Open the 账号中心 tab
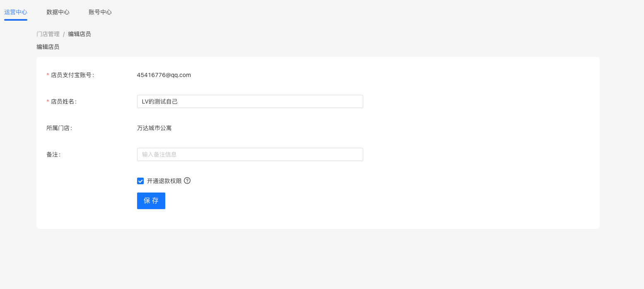The height and width of the screenshot is (289, 644). tap(100, 12)
